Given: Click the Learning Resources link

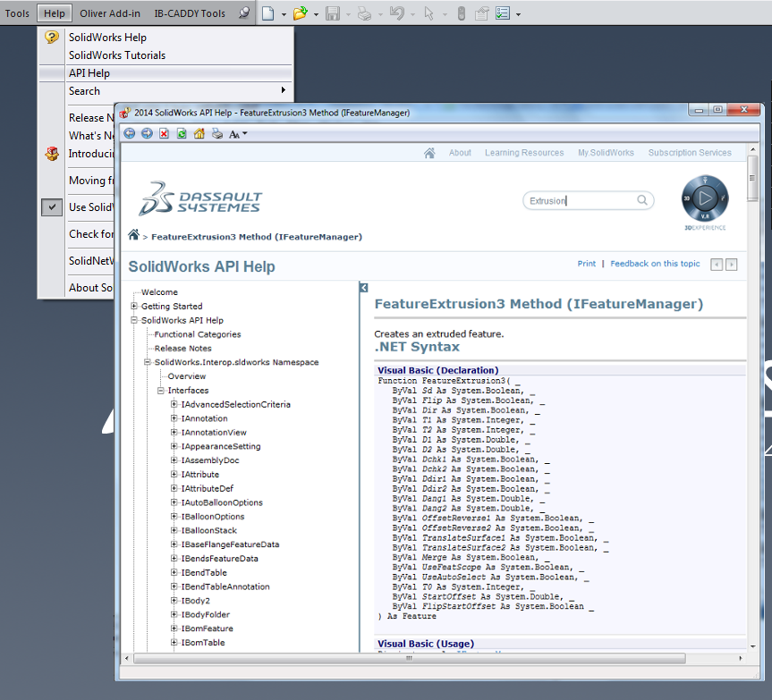Looking at the screenshot, I should coord(524,153).
